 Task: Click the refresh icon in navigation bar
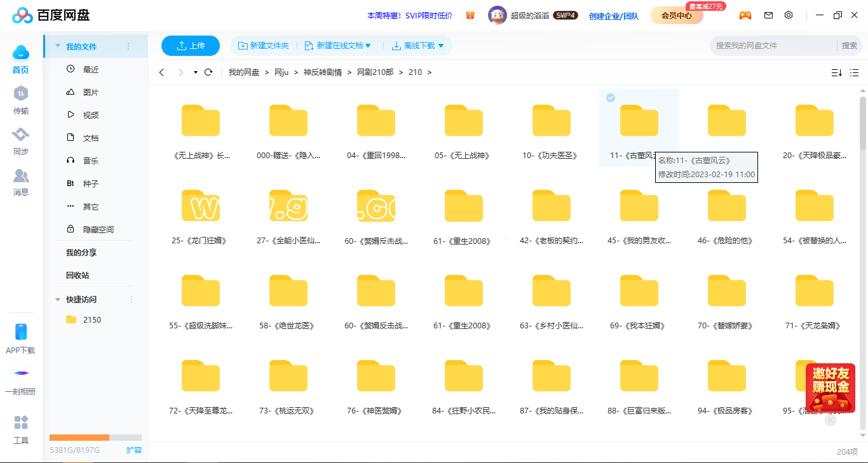tap(208, 72)
